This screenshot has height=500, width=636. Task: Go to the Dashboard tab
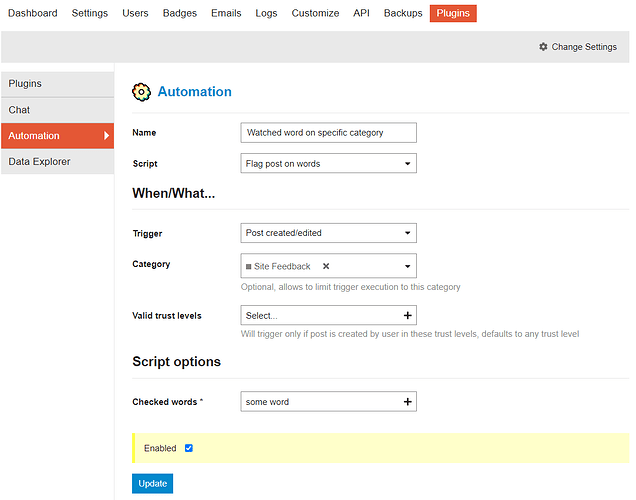(x=33, y=13)
